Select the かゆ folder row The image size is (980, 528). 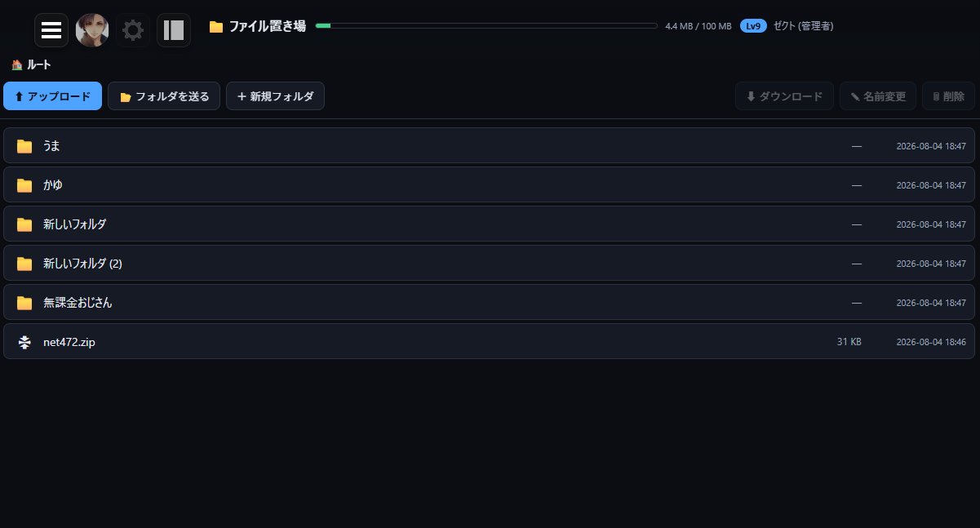click(x=490, y=184)
